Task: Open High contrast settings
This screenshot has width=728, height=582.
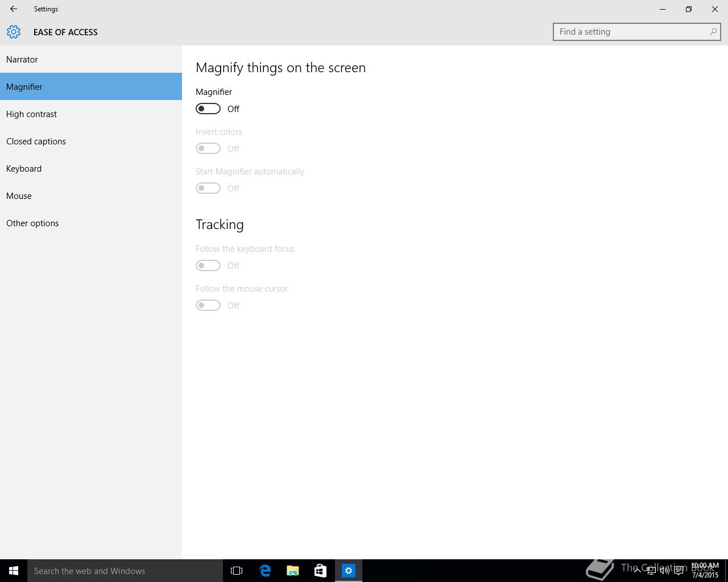Action: 91,114
